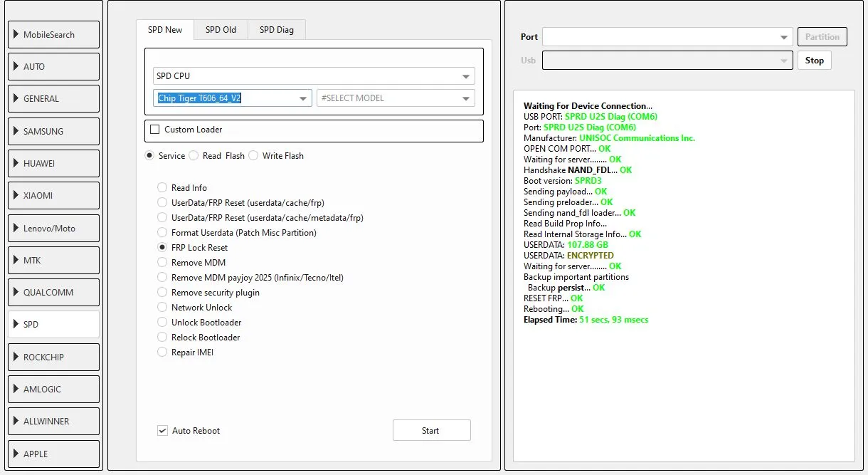The height and width of the screenshot is (475, 868).
Task: Enable the Custom Loader checkbox
Action: click(x=155, y=130)
